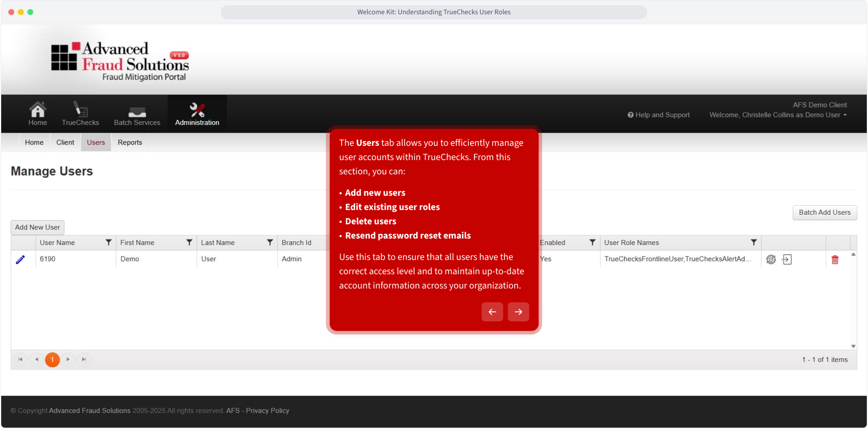Open the Home section in the main navigation bar
This screenshot has height=428, width=868.
[38, 114]
